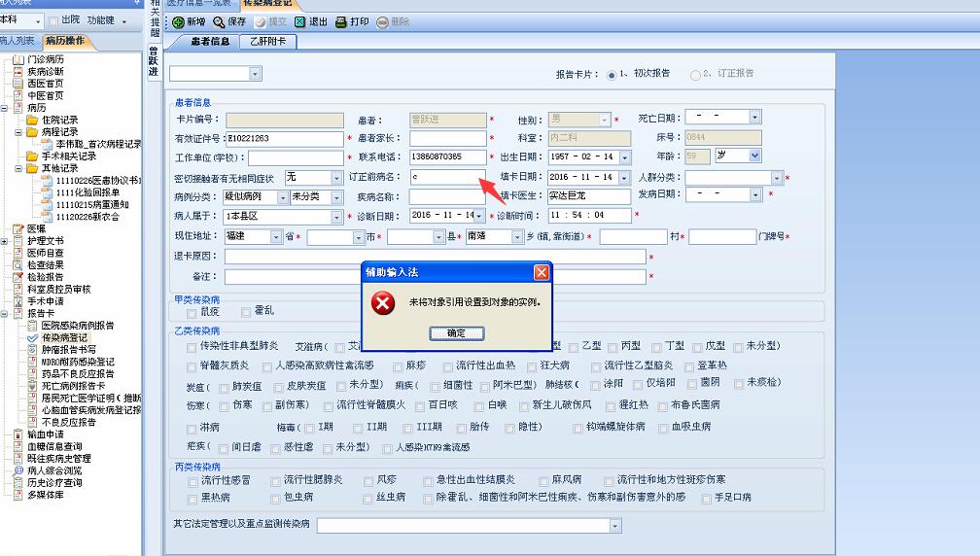The image size is (980, 556).
Task: Open 输血申请 tree item
Action: pos(45,434)
